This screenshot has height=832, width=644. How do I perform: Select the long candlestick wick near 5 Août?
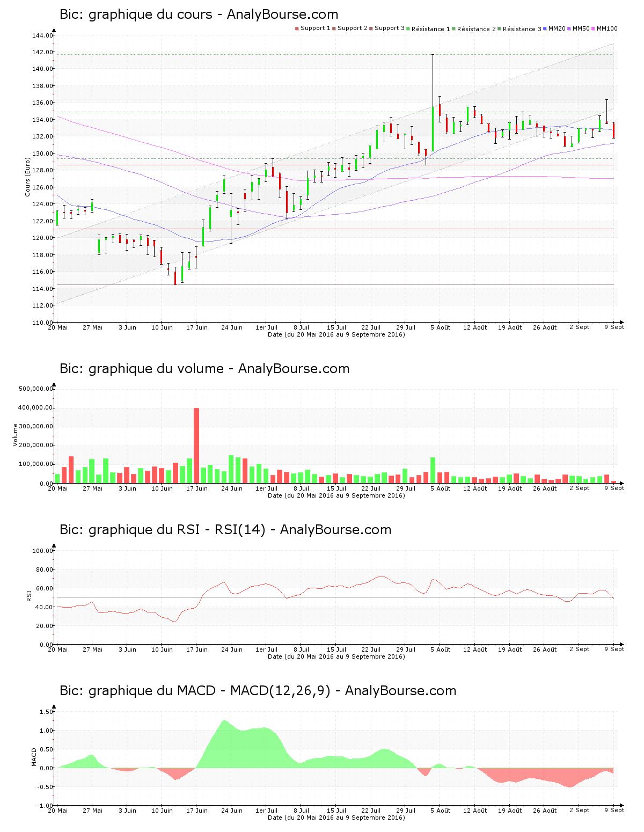[x=433, y=81]
